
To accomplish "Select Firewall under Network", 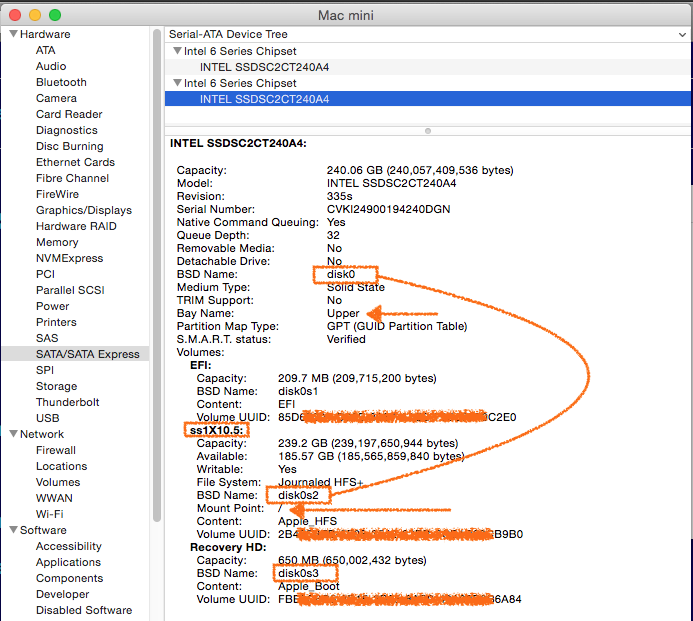I will click(x=58, y=450).
